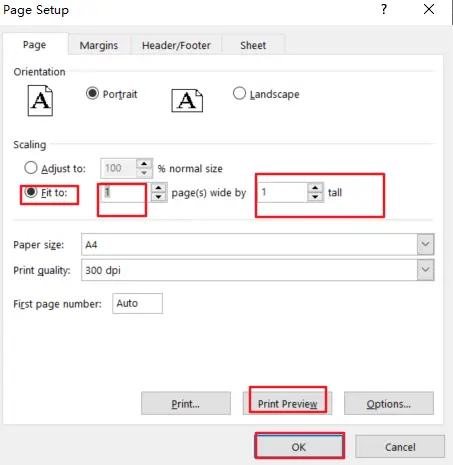Screen dimensions: 453x465
Task: Go to the Sheet tab
Action: click(253, 45)
